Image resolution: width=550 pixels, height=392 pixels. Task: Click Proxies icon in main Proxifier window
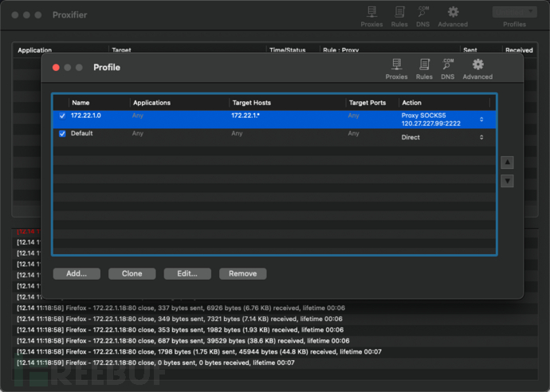click(x=371, y=17)
